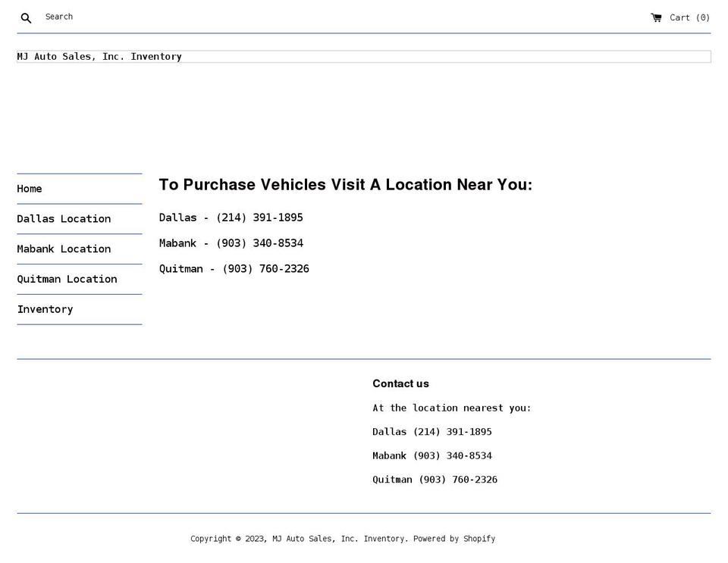
Task: Click the magnifying glass search icon
Action: tap(26, 18)
